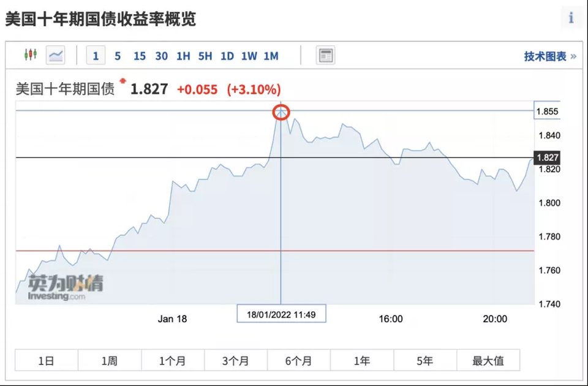The height and width of the screenshot is (386, 588).
Task: Select the 最大值 range button
Action: click(488, 360)
